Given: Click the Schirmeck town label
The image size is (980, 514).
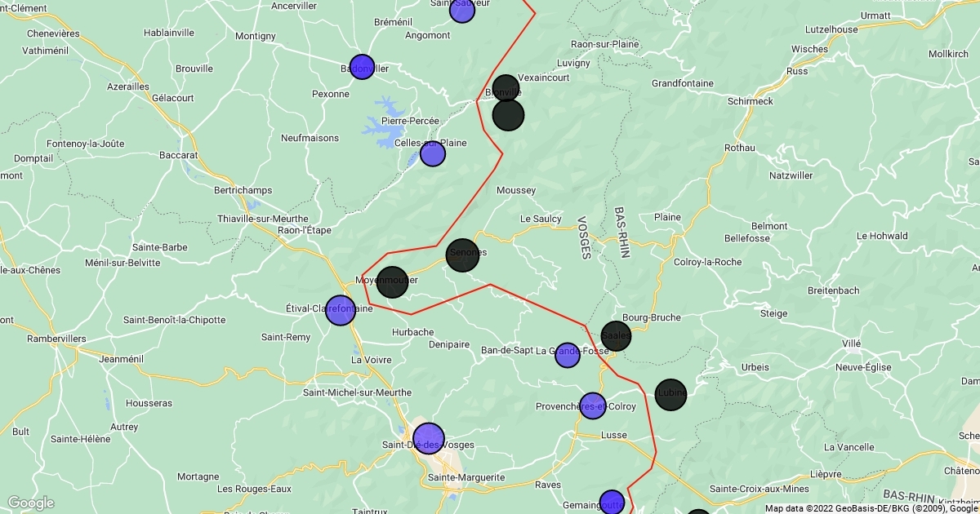Looking at the screenshot, I should (750, 101).
